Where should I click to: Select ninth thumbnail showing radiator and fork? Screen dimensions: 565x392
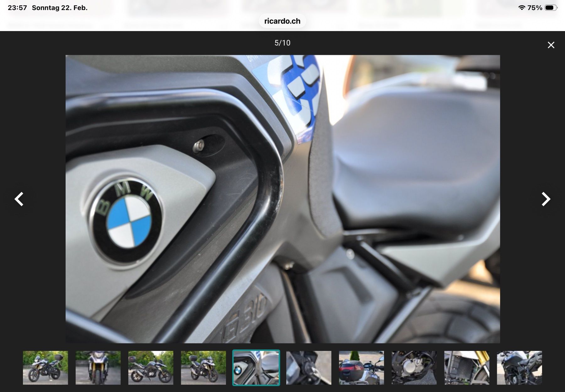coord(467,368)
